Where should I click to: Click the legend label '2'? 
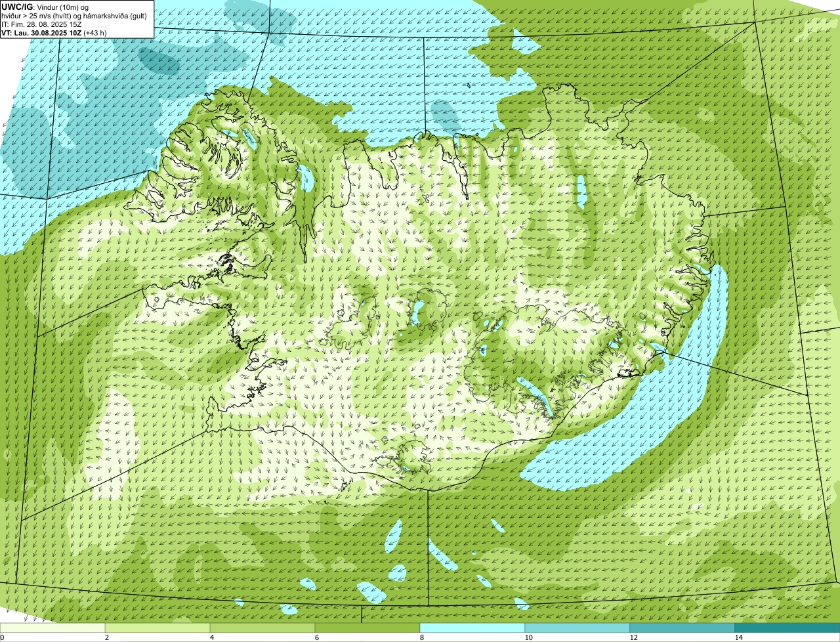click(x=106, y=637)
